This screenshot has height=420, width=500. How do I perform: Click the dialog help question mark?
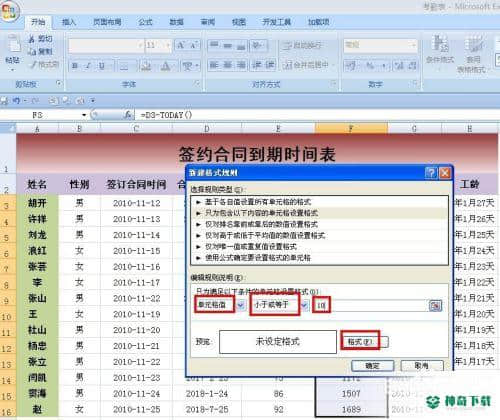point(431,173)
